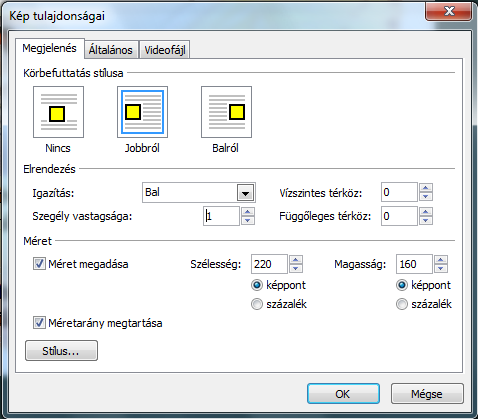Screen dimensions: 478x419
Task: Toggle the Méret megadása checkbox
Action: click(39, 264)
